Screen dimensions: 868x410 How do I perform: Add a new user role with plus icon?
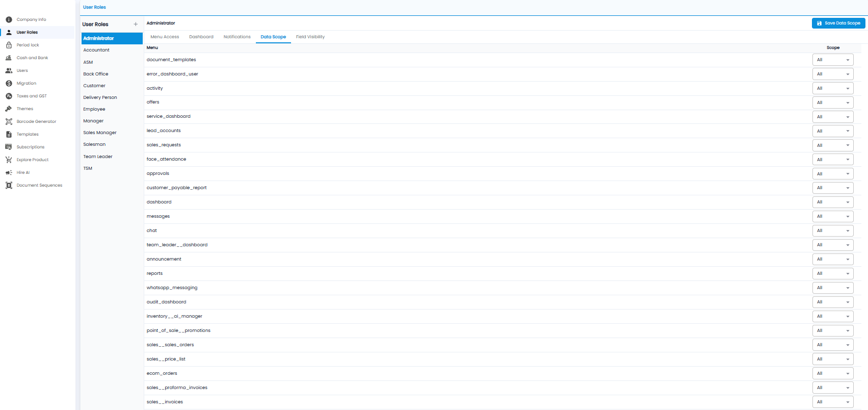[136, 24]
